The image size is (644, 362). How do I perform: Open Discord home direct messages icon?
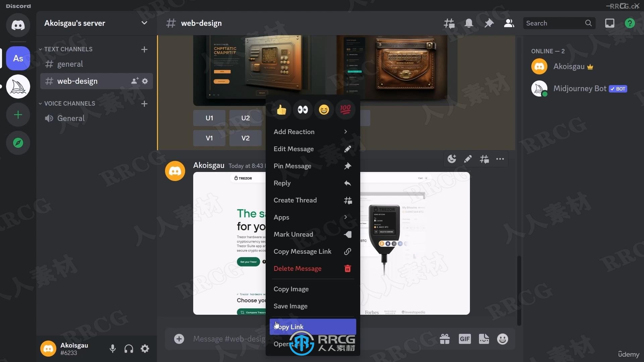[x=18, y=25]
